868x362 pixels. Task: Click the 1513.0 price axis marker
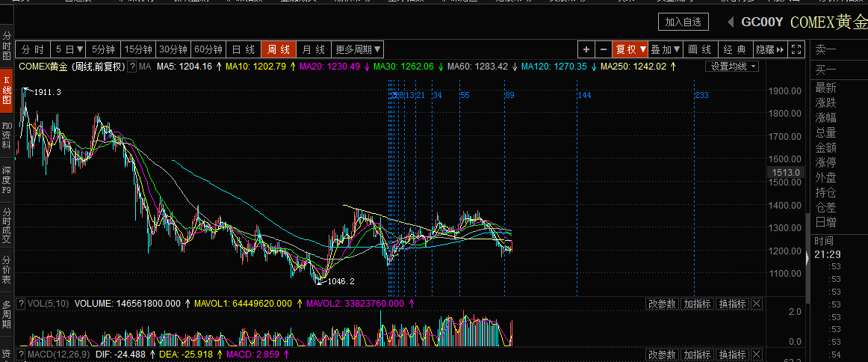pos(786,173)
